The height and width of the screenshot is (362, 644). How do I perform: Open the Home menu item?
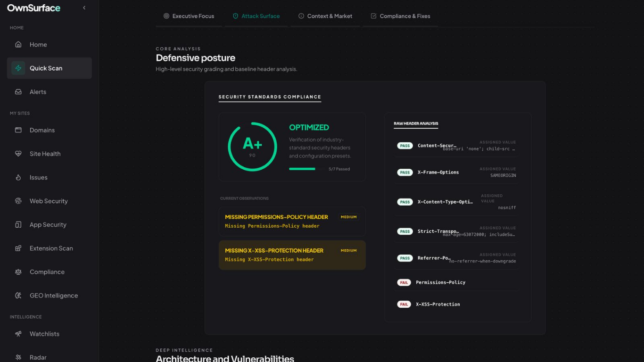coord(49,44)
